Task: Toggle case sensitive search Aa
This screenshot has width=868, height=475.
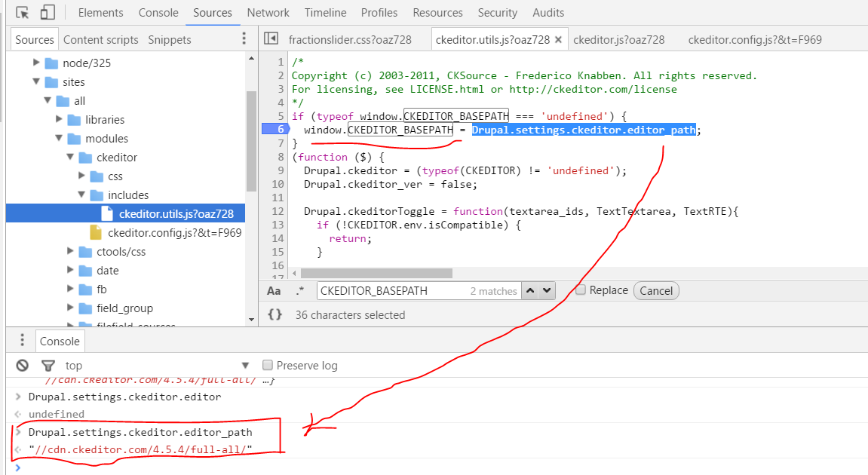Action: (x=274, y=291)
